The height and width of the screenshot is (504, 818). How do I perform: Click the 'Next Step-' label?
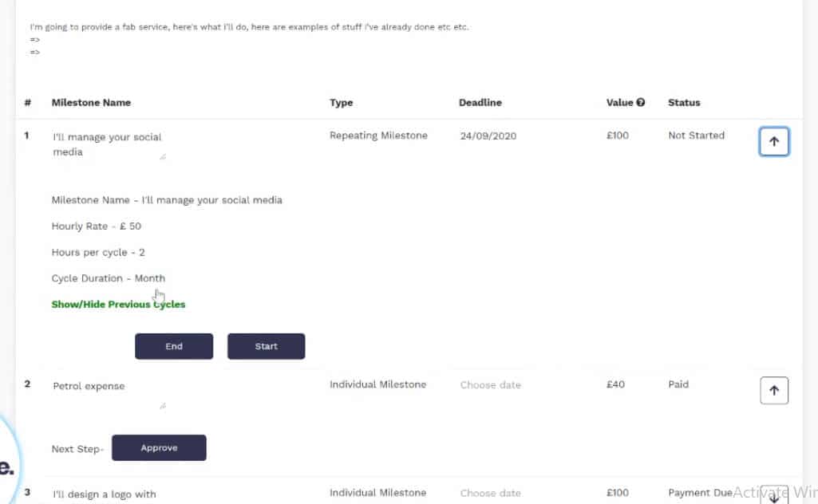click(77, 449)
